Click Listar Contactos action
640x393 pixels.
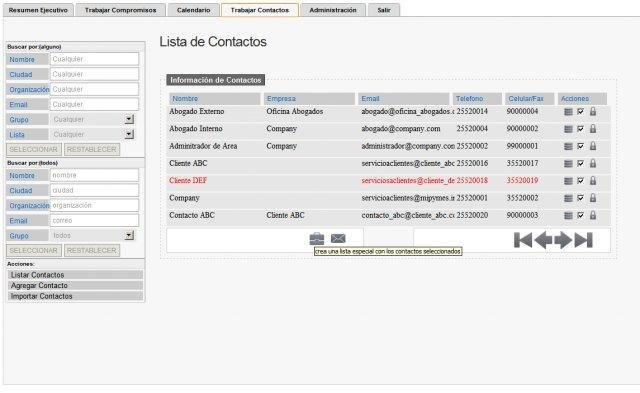[76, 275]
